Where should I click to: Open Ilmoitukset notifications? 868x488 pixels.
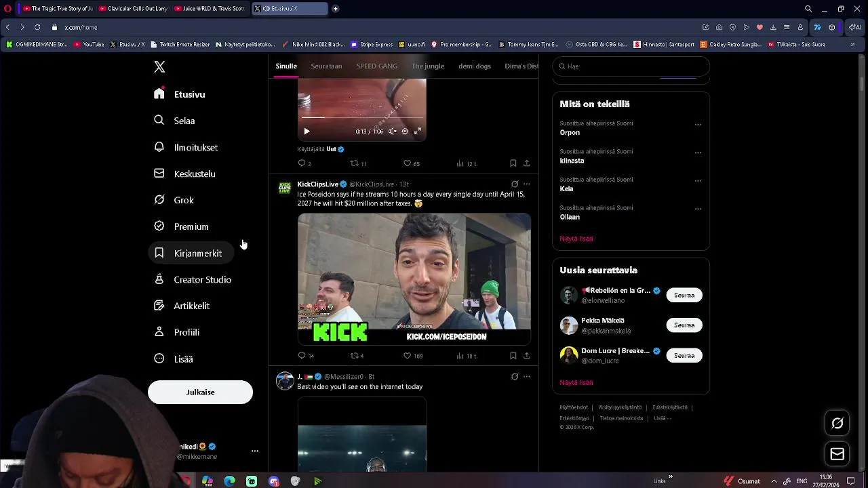click(x=186, y=147)
